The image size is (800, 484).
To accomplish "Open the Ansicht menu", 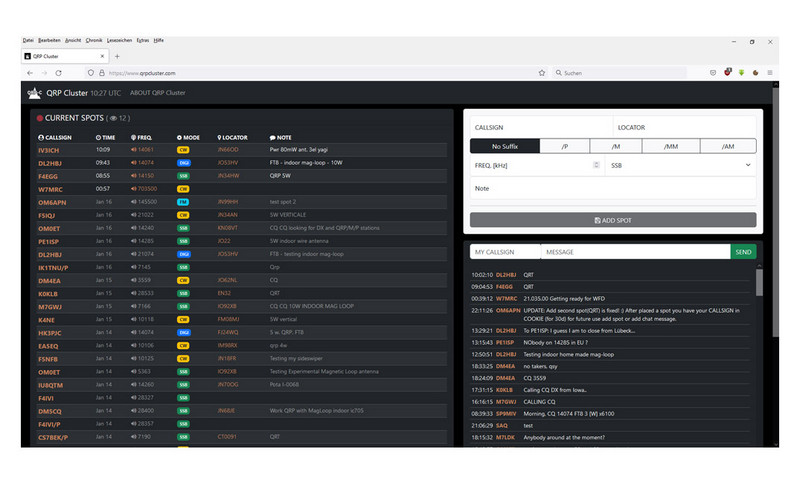I will [x=73, y=40].
